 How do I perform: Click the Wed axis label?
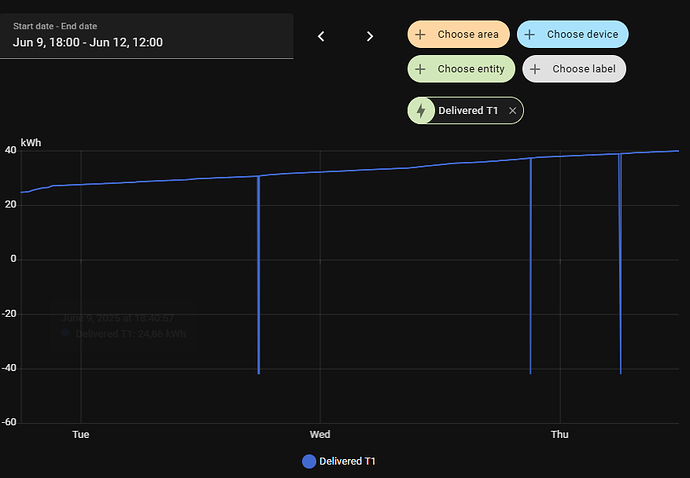320,435
